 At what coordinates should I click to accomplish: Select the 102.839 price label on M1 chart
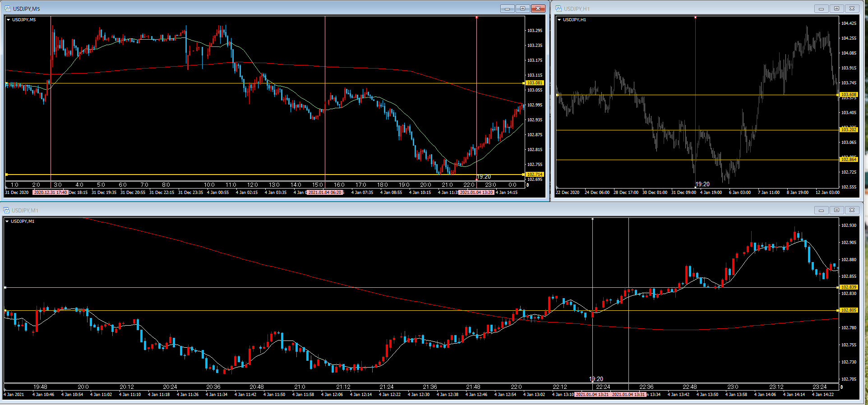pos(849,287)
